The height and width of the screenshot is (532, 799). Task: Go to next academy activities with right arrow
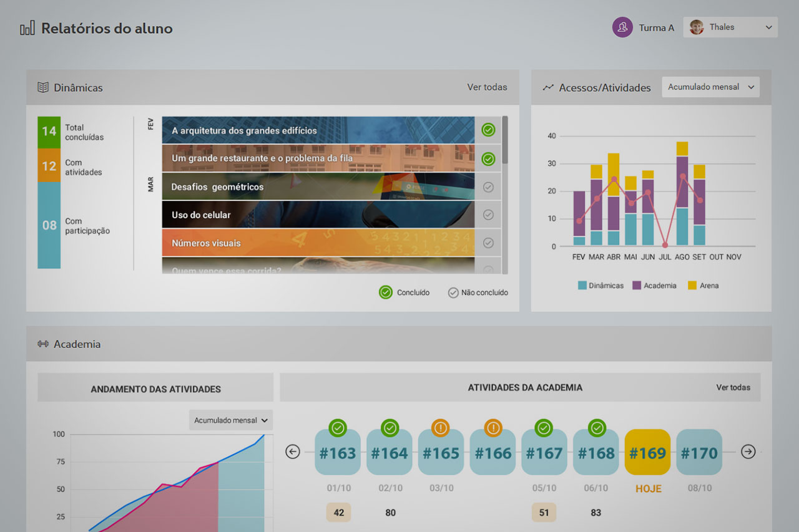point(748,452)
